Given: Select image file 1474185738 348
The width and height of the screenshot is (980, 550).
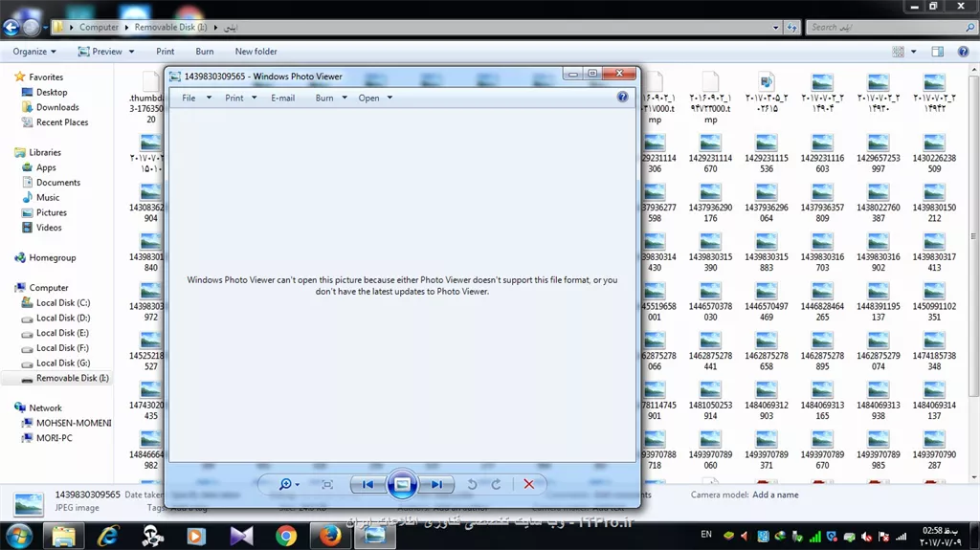Looking at the screenshot, I should (934, 351).
